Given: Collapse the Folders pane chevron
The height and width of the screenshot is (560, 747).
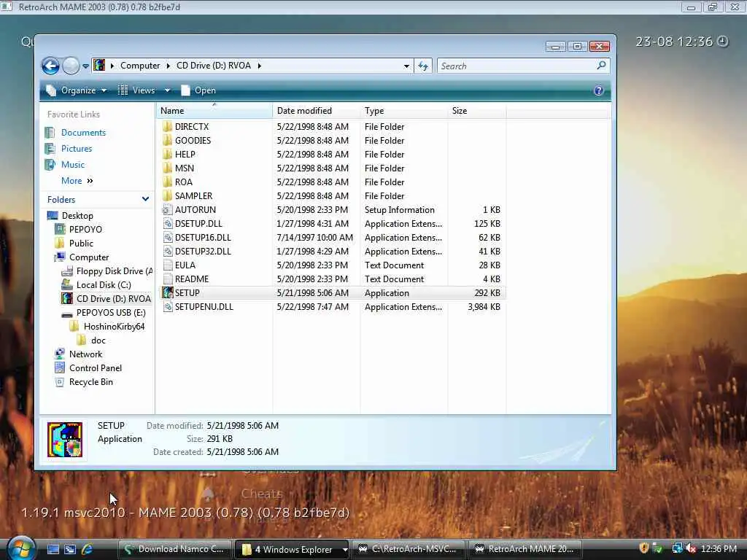Looking at the screenshot, I should point(145,199).
